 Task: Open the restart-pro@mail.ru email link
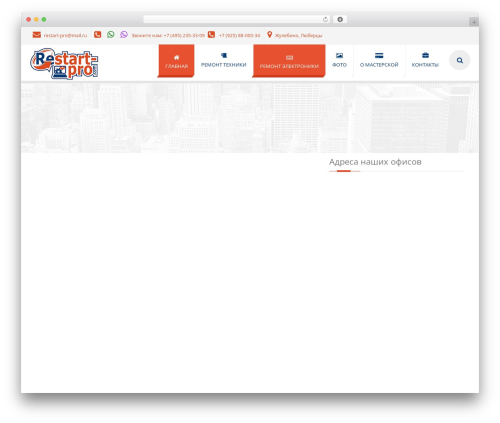[x=65, y=35]
